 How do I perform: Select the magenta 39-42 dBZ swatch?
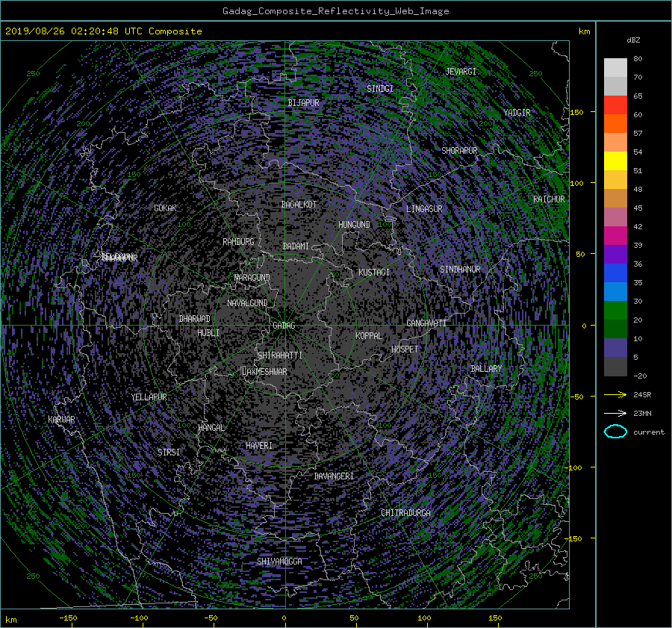point(615,235)
